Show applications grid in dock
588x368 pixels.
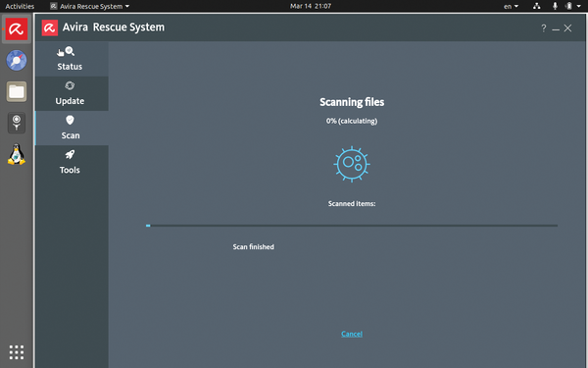[17, 352]
